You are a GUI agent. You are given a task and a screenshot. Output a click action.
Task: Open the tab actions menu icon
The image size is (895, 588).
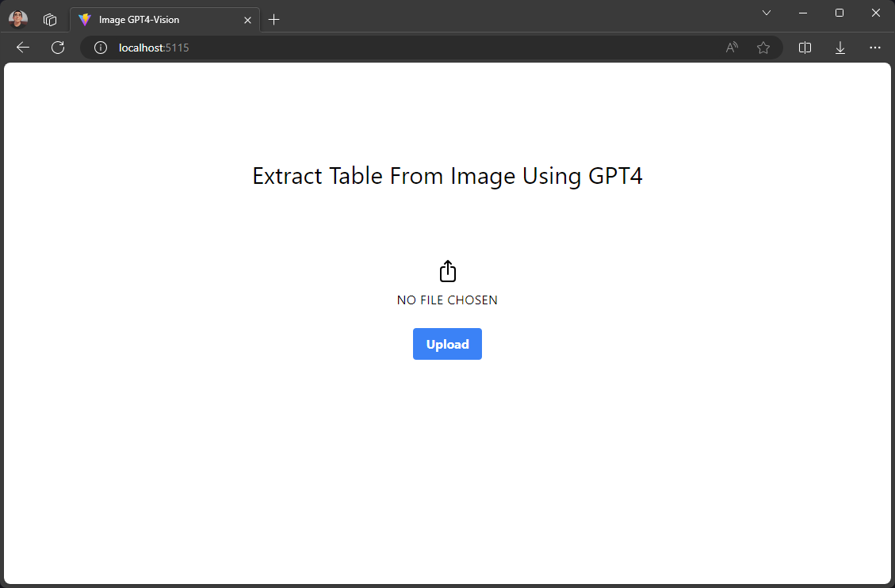(50, 19)
